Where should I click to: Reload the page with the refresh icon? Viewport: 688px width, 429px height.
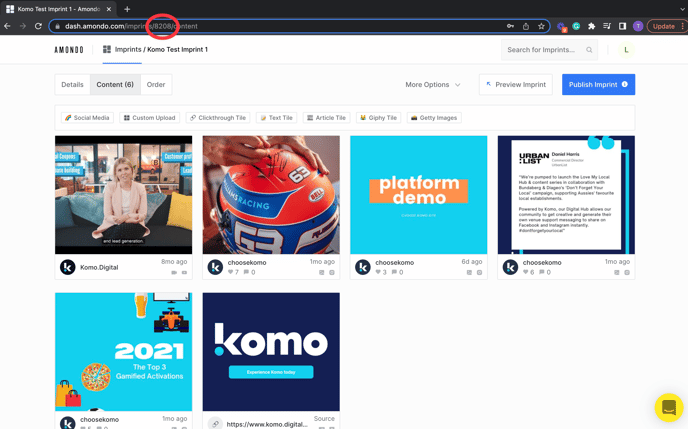[38, 26]
